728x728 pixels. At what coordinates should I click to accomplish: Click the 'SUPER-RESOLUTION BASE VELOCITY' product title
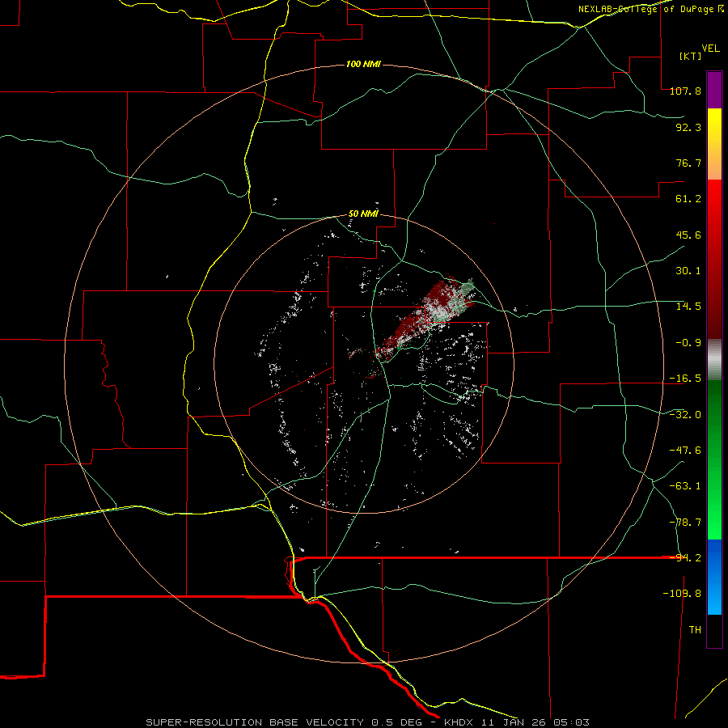pos(255,722)
